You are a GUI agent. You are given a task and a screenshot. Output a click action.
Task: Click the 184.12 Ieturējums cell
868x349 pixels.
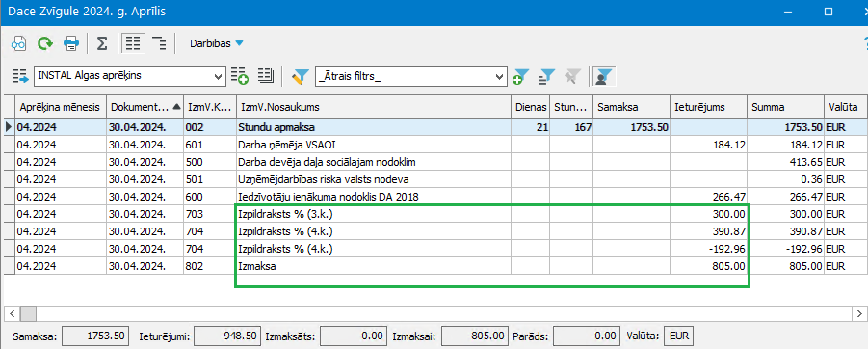[x=708, y=145]
